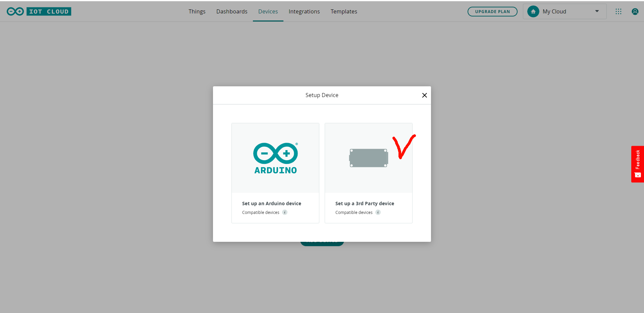Switch to the Templates tab
Screen dimensions: 644x313
tap(344, 11)
